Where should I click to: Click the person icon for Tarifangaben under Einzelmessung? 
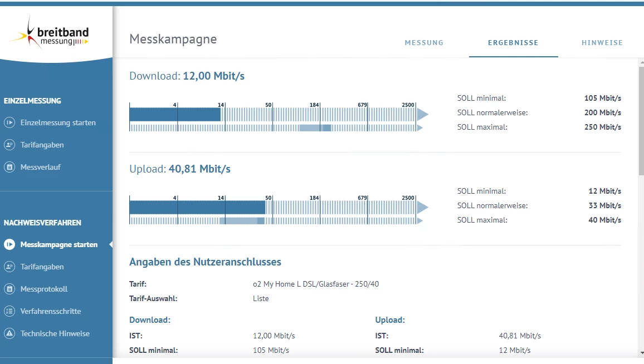[x=9, y=145]
